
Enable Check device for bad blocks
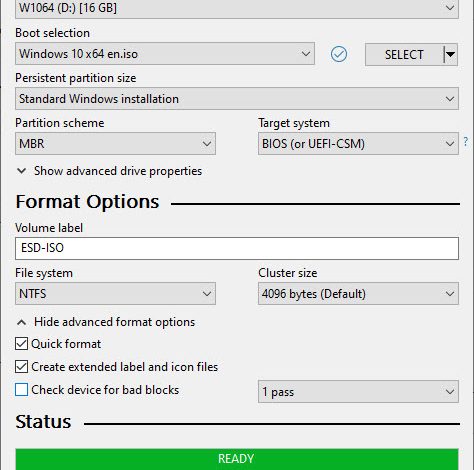(21, 390)
